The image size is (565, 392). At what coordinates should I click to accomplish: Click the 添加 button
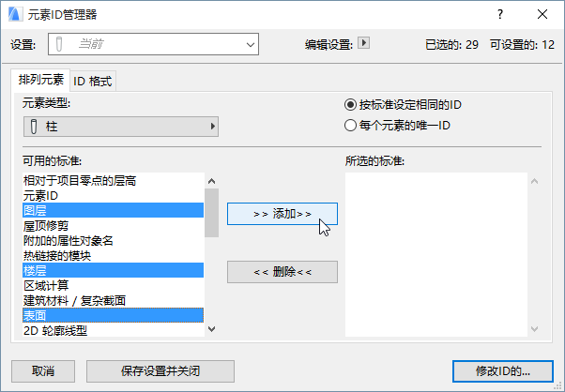click(x=282, y=214)
